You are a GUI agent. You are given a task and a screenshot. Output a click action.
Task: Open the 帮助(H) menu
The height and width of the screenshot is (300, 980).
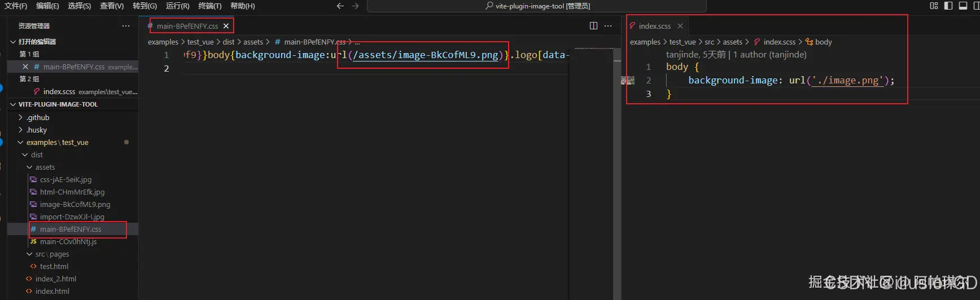pos(243,6)
